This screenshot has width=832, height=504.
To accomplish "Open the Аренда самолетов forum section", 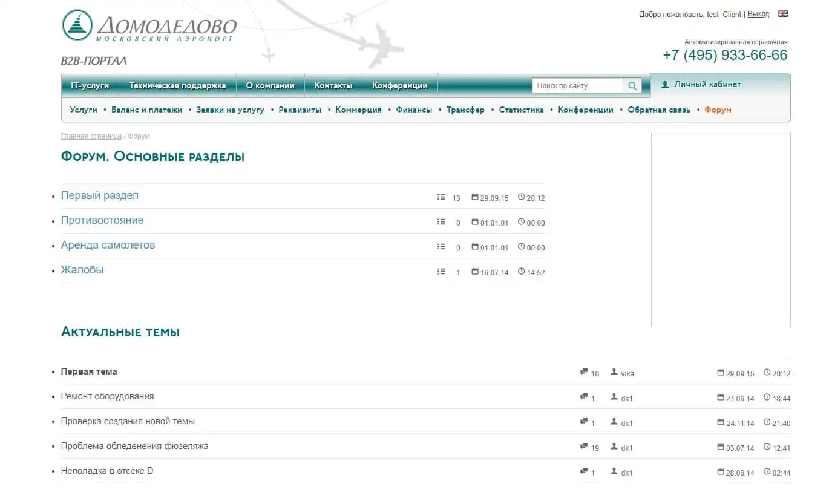I will click(x=108, y=245).
